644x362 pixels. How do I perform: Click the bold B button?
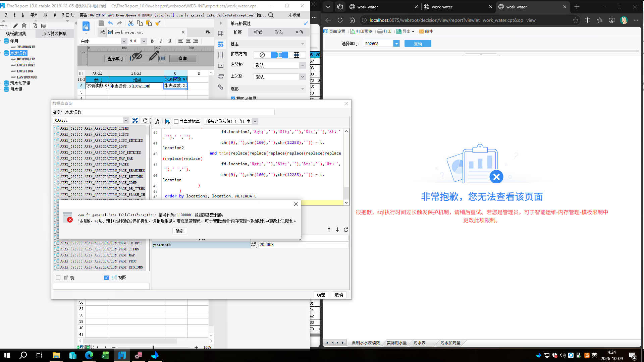(x=152, y=41)
